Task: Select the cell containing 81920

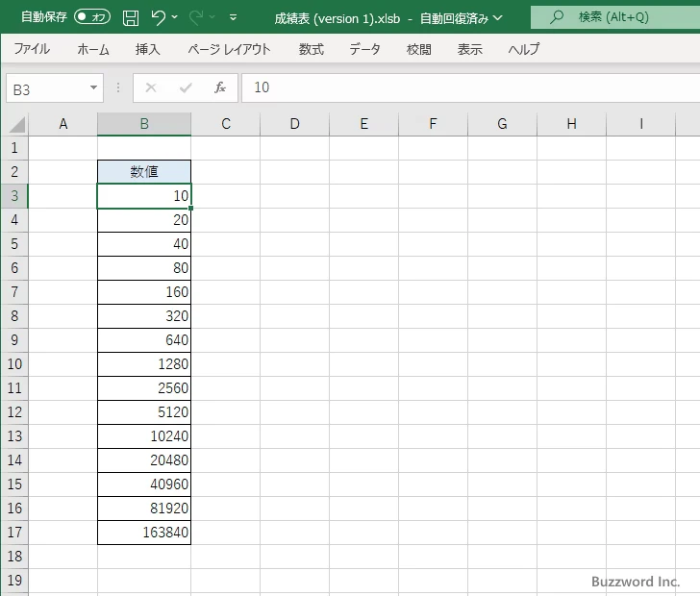Action: tap(144, 509)
